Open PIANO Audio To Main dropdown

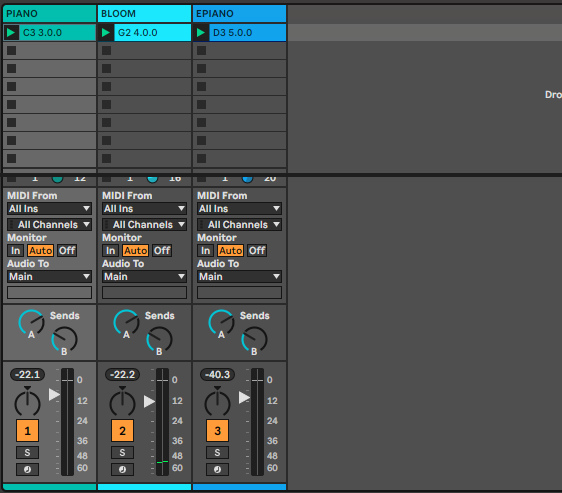pos(49,276)
